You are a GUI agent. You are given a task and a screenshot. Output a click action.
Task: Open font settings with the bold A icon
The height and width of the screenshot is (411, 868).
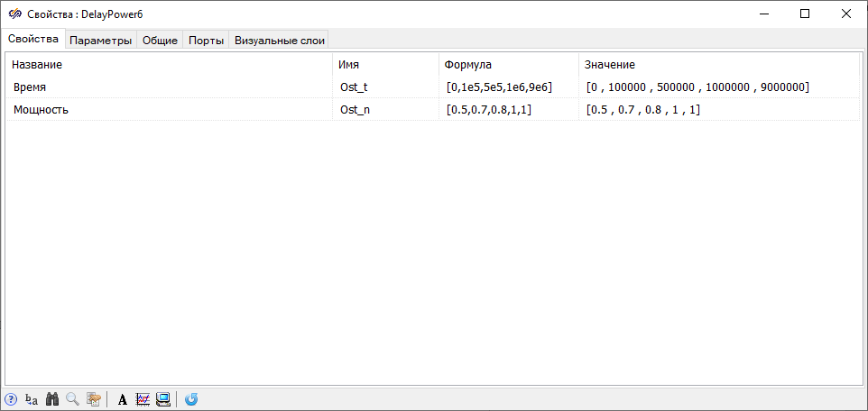[x=123, y=399]
